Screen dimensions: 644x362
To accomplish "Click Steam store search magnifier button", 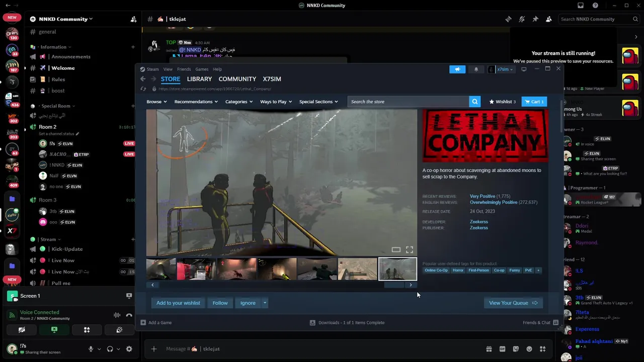I will (474, 102).
